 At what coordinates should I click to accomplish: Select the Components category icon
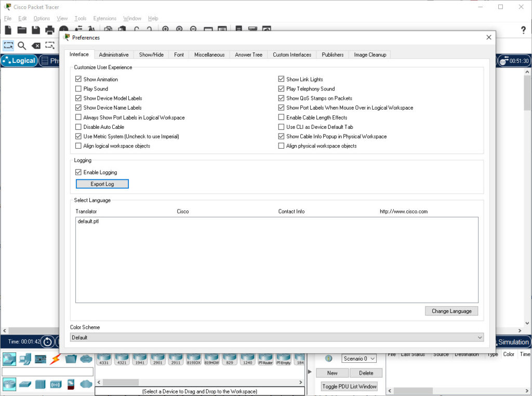[x=41, y=359]
